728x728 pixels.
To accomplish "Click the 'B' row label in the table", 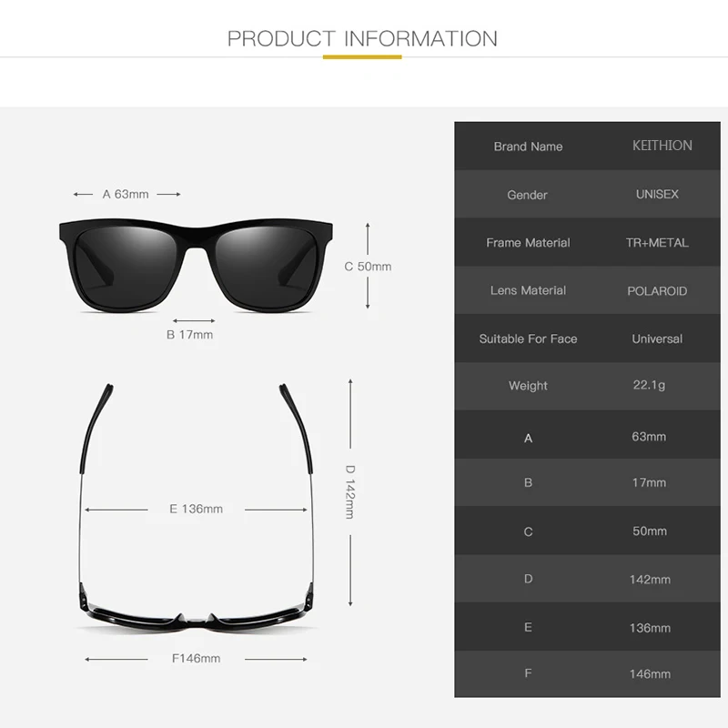I will pos(528,483).
